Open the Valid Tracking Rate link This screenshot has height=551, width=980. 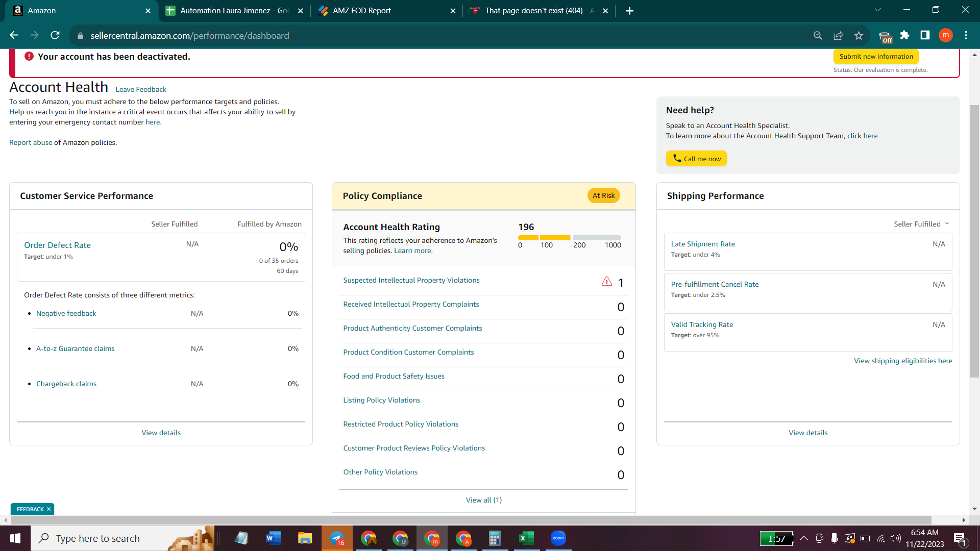[x=702, y=324]
